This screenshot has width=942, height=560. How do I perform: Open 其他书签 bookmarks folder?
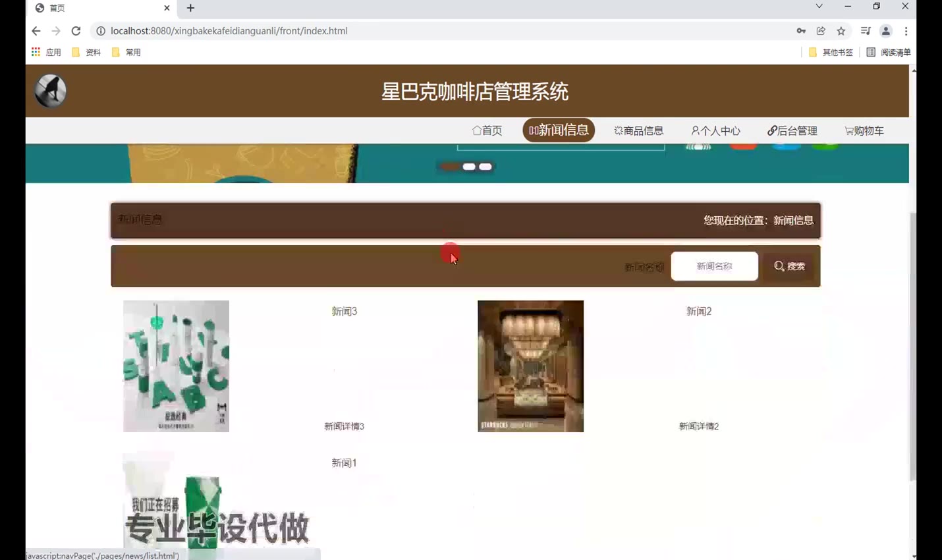831,52
